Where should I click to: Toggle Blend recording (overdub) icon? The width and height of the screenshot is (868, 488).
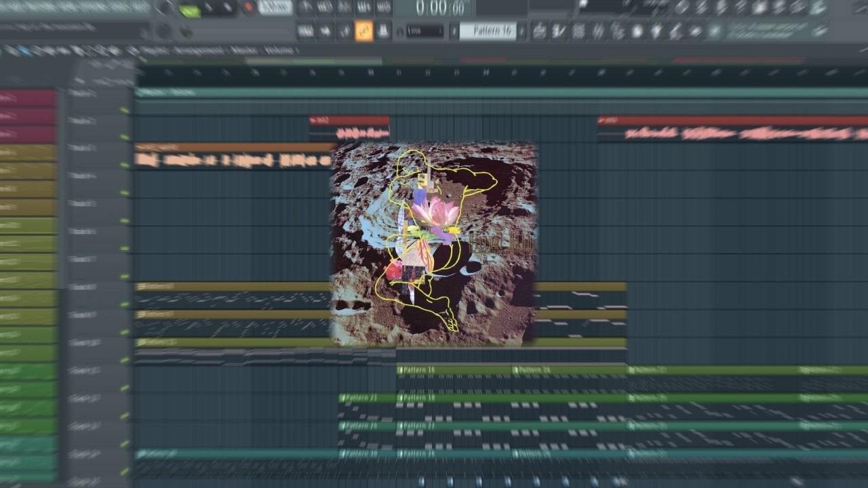click(x=364, y=7)
